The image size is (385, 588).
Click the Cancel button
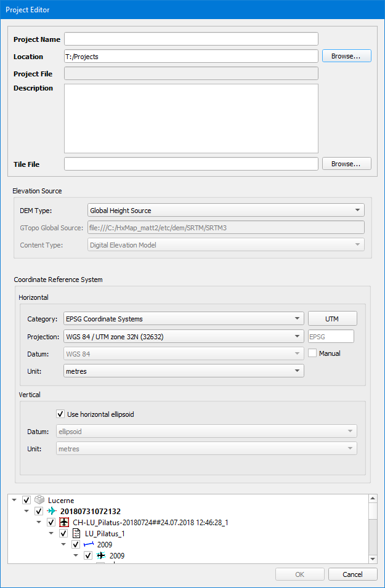tap(352, 574)
